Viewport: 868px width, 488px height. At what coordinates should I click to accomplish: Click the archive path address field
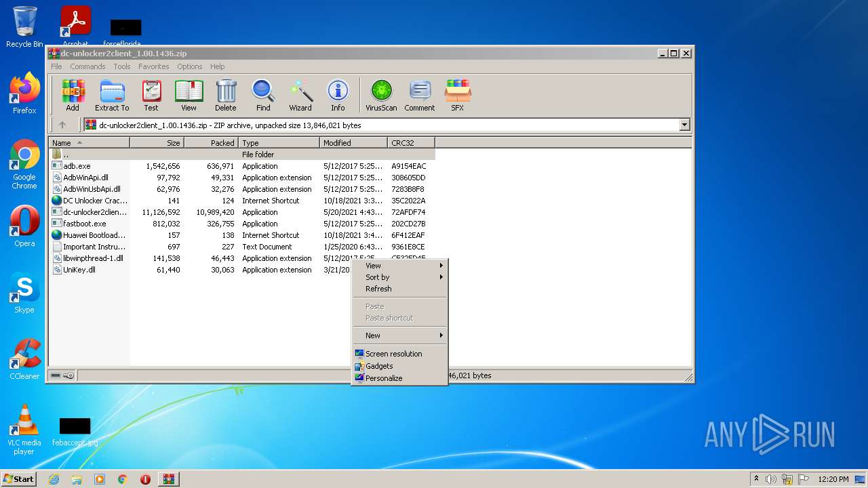coord(387,125)
